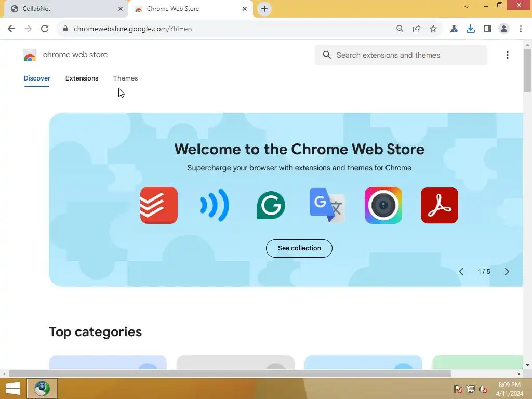The width and height of the screenshot is (532, 399).
Task: View site information lock icon
Action: 65,29
